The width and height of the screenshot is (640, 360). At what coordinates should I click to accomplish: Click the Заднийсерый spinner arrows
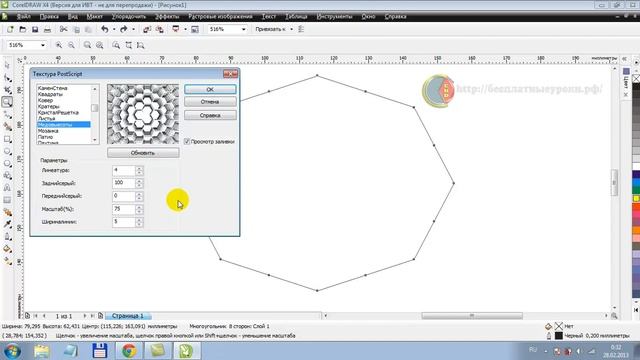(x=139, y=183)
